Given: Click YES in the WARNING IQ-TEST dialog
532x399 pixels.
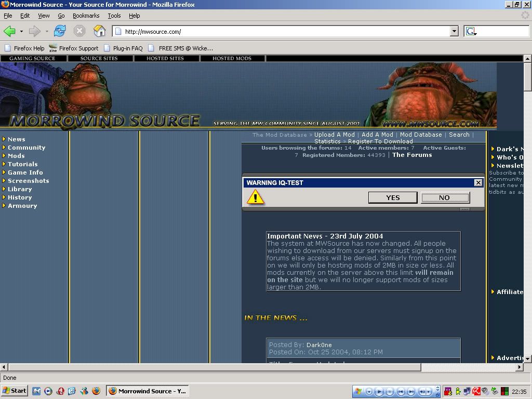Looking at the screenshot, I should point(393,197).
